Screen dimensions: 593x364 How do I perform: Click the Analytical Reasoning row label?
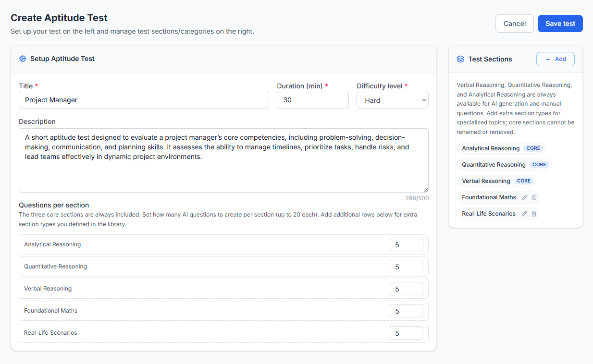click(52, 244)
